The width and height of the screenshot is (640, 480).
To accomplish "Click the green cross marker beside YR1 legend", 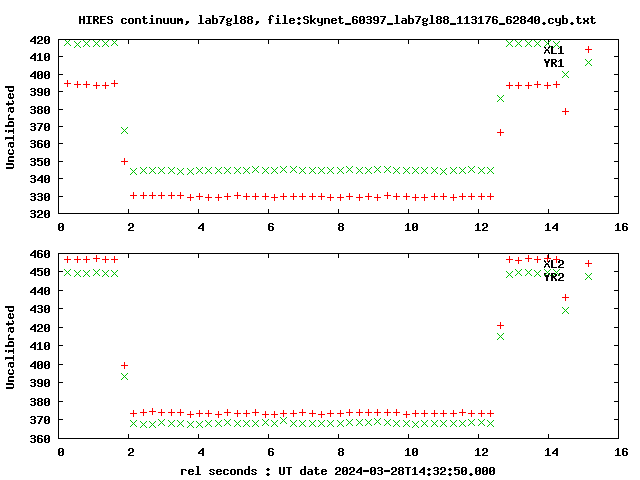I will pos(588,62).
